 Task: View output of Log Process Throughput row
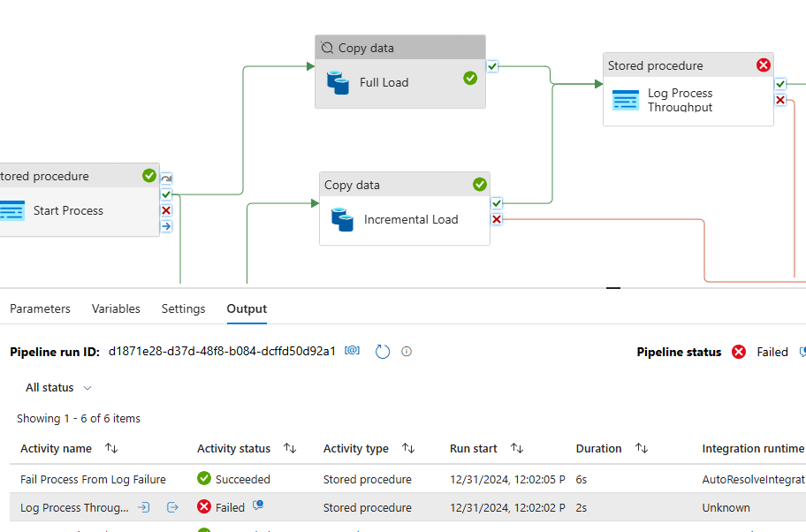pos(172,507)
